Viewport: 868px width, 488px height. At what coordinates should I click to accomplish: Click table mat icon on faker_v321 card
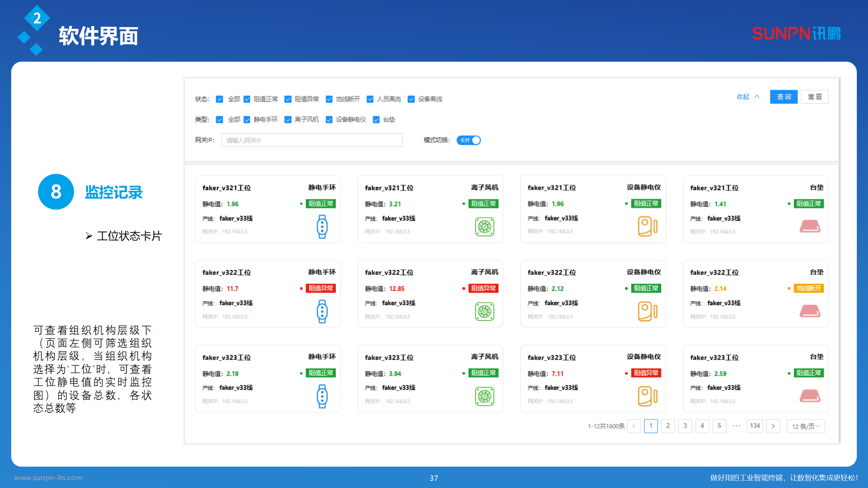pyautogui.click(x=810, y=226)
